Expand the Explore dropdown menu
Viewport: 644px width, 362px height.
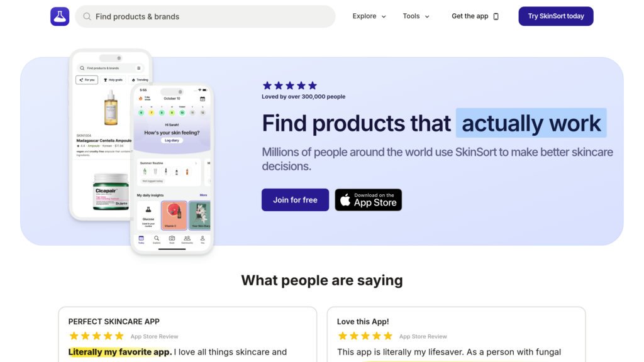(x=369, y=16)
